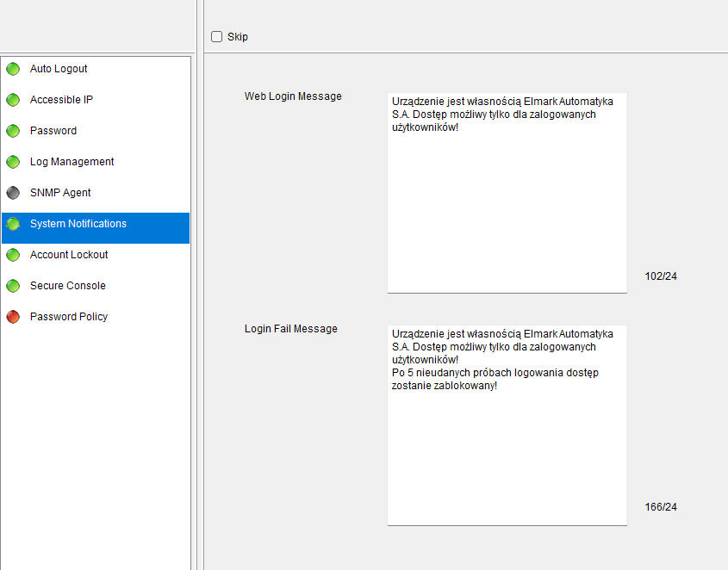Go to the Log Management section
Viewport: 728px width, 570px height.
pyautogui.click(x=72, y=162)
